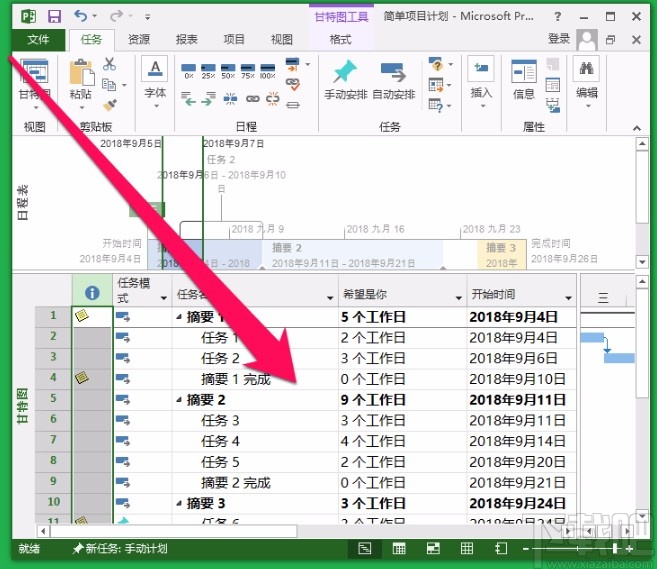
Task: Click the Split Task icon
Action: 230,99
